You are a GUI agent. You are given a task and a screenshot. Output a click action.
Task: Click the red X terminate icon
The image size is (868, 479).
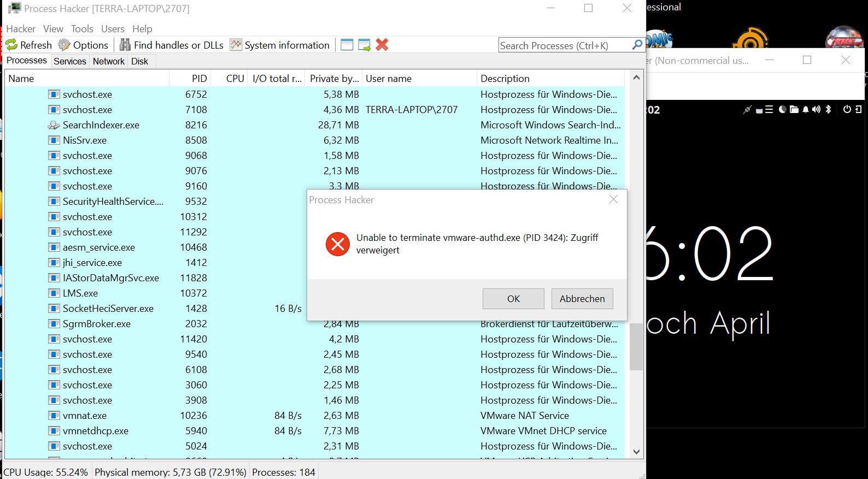pos(382,45)
